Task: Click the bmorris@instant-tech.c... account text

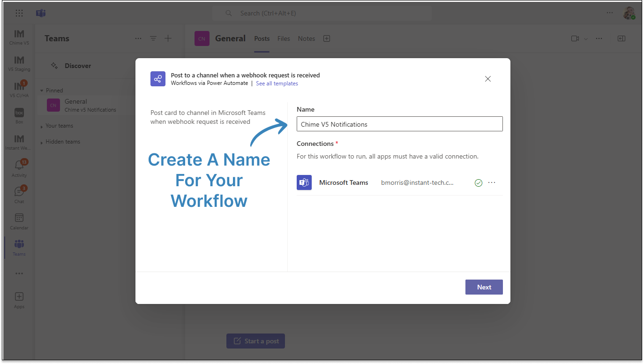Action: click(x=417, y=182)
